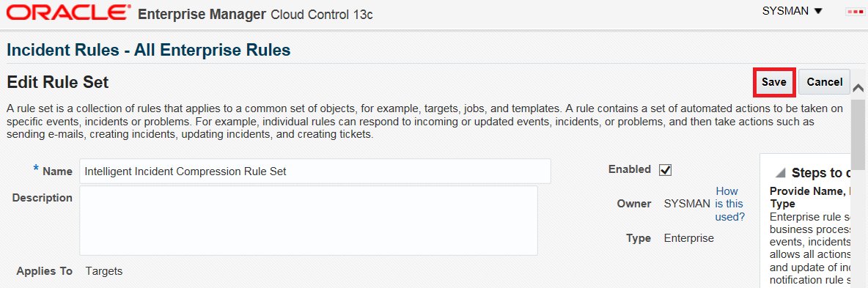Click the Owner value SYSMAN
The width and height of the screenshot is (868, 288).
(x=687, y=204)
